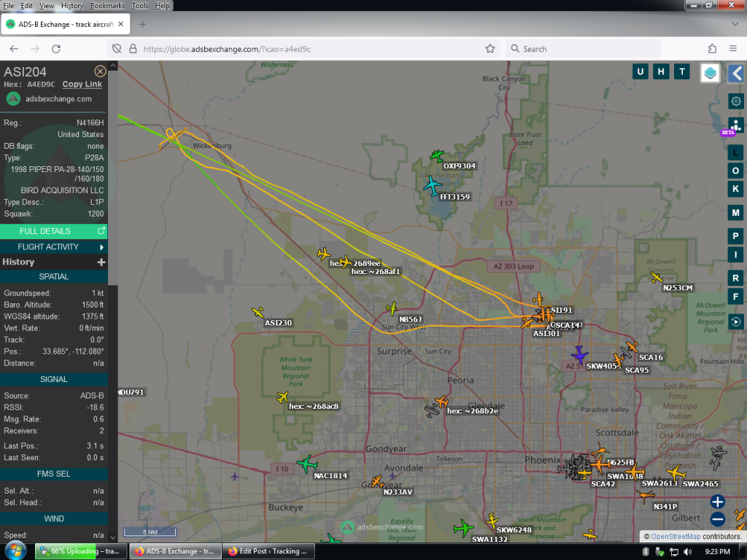Zoom in the map with plus

[x=718, y=502]
